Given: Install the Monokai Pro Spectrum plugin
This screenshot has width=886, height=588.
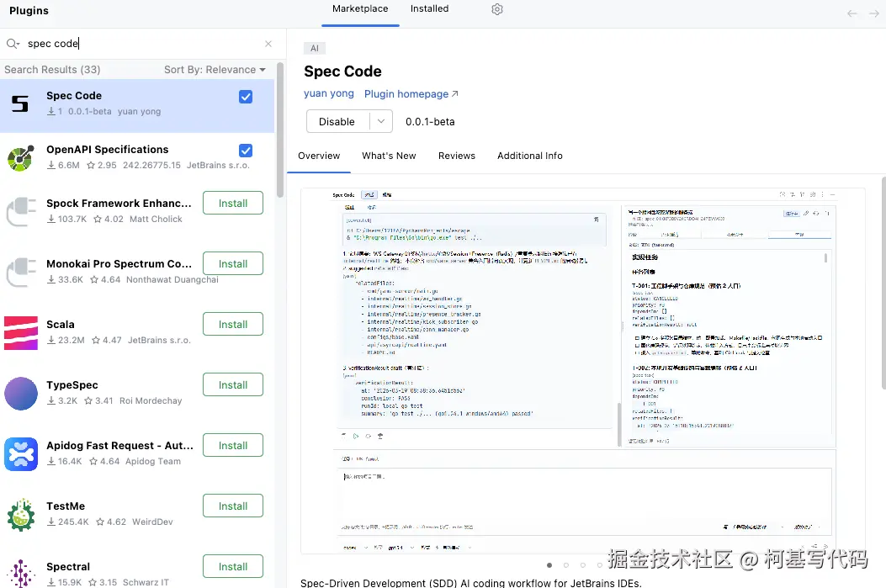Looking at the screenshot, I should pos(233,264).
